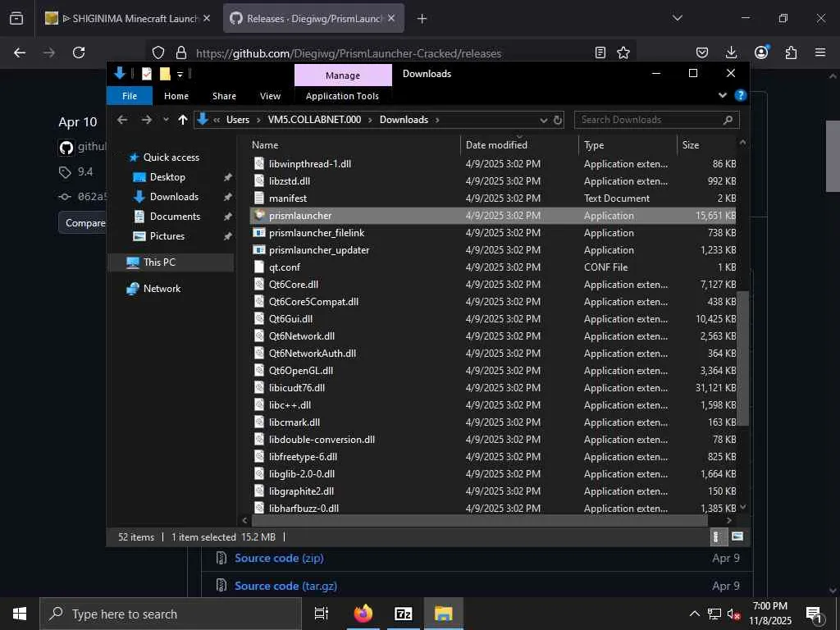This screenshot has width=840, height=630.
Task: Select the prismlauncher application file
Action: tap(493, 216)
